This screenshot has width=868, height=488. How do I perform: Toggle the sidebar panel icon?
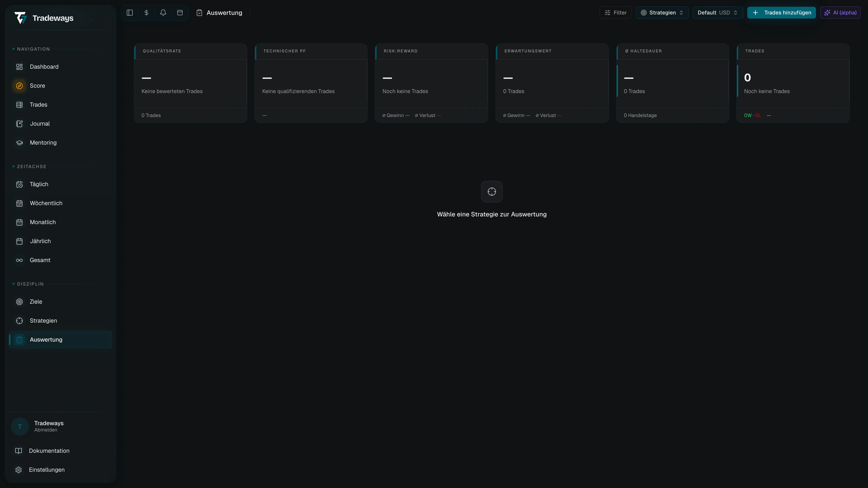tap(130, 13)
